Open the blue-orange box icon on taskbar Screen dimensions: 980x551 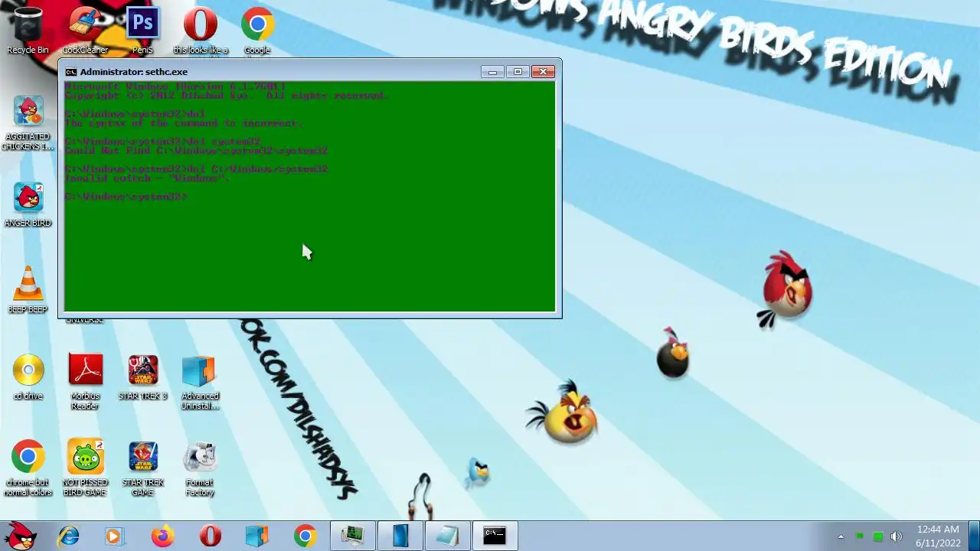[x=256, y=536]
